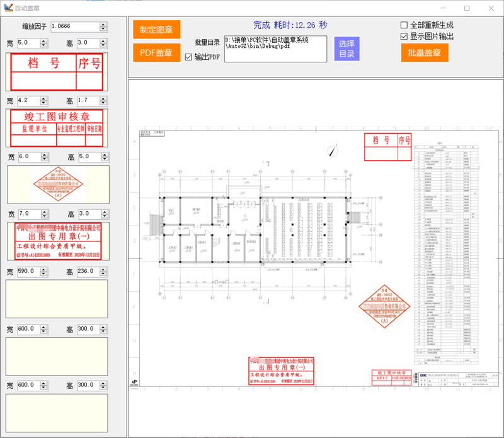
Task: Click the 批量目录 path text field
Action: click(275, 49)
